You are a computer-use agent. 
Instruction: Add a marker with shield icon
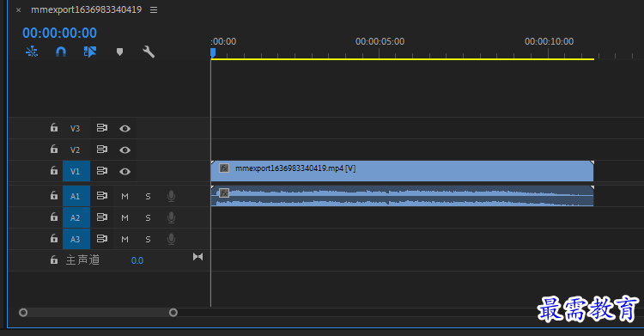119,52
